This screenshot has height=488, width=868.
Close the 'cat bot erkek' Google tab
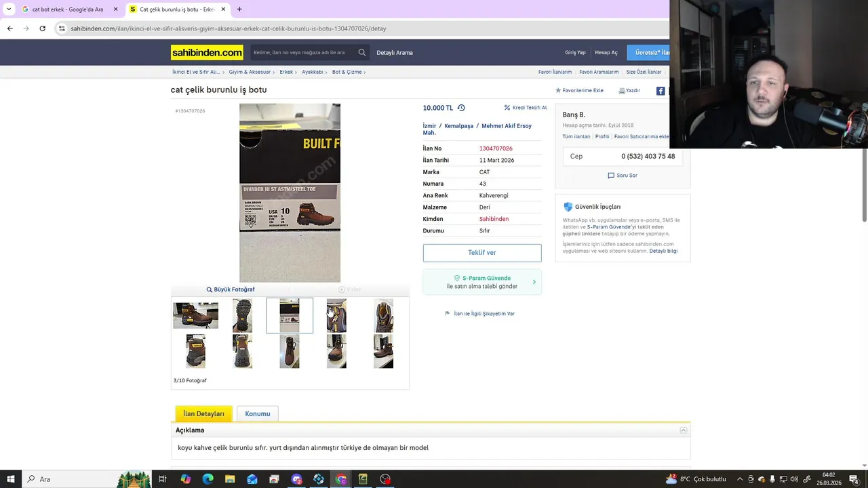coord(115,9)
